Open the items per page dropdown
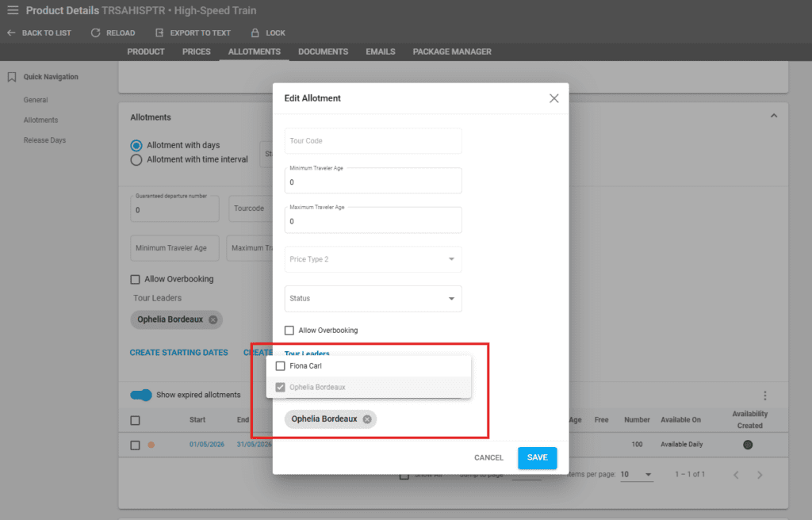Viewport: 812px width, 520px height. point(636,474)
